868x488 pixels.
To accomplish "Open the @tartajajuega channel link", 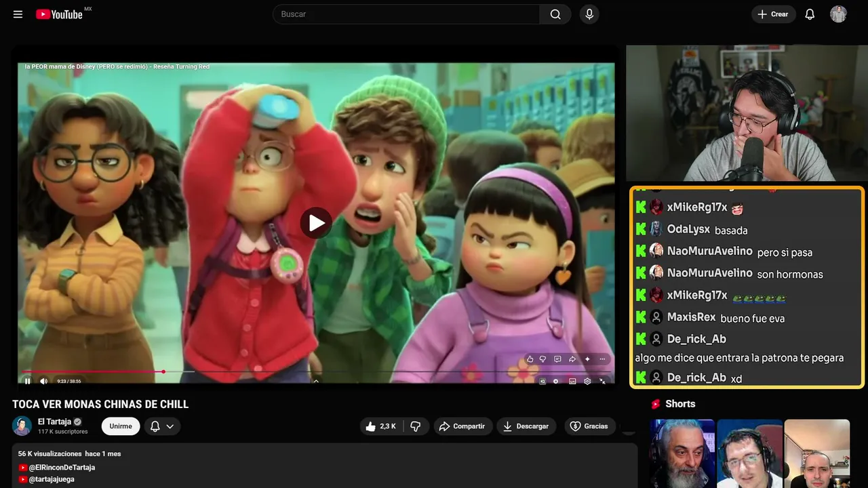I will (x=52, y=479).
